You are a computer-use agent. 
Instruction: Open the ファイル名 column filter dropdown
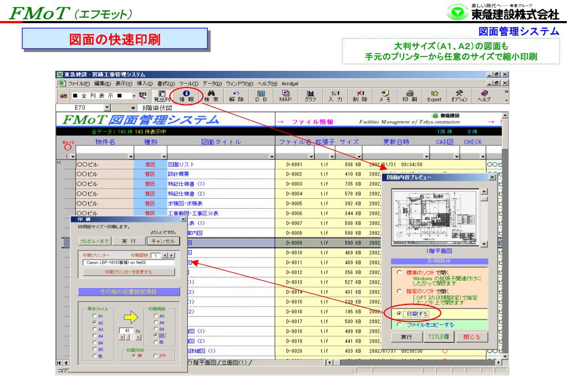311,157
